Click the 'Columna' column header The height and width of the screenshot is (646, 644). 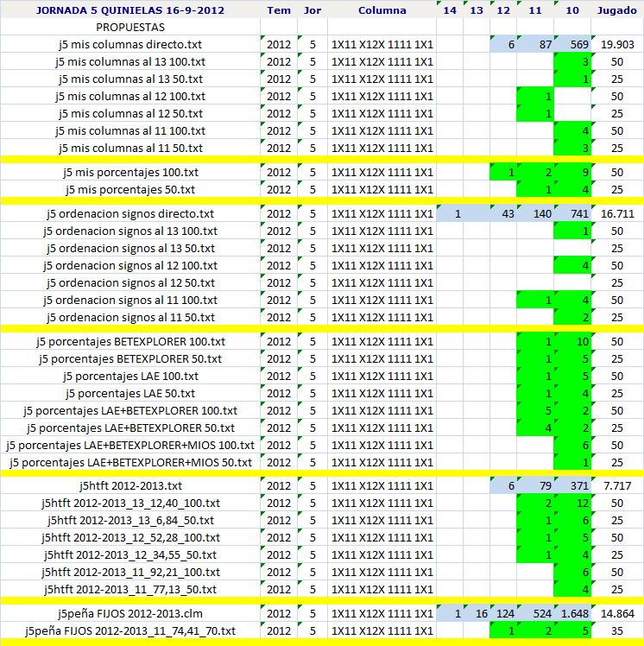[382, 9]
